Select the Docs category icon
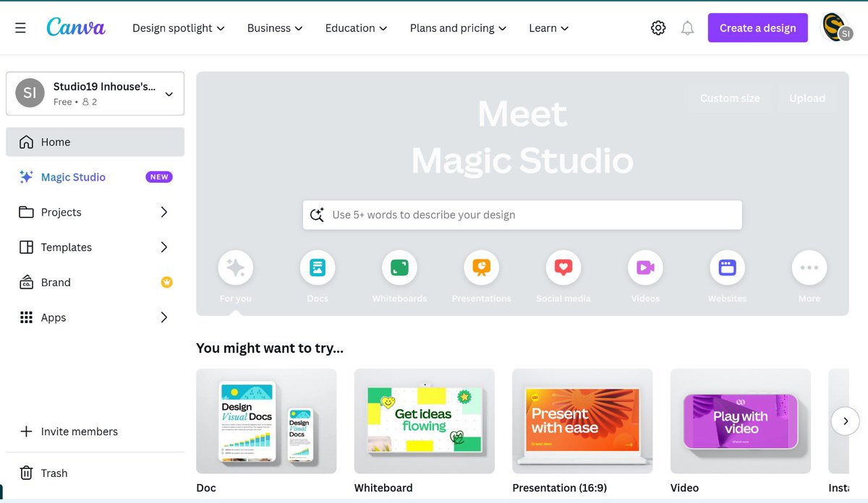This screenshot has height=503, width=868. pos(318,268)
